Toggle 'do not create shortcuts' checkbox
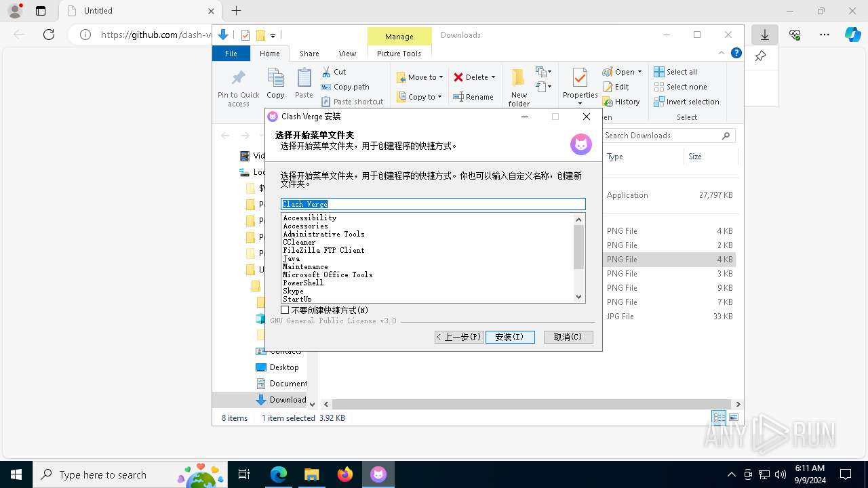The width and height of the screenshot is (868, 488). [x=285, y=310]
